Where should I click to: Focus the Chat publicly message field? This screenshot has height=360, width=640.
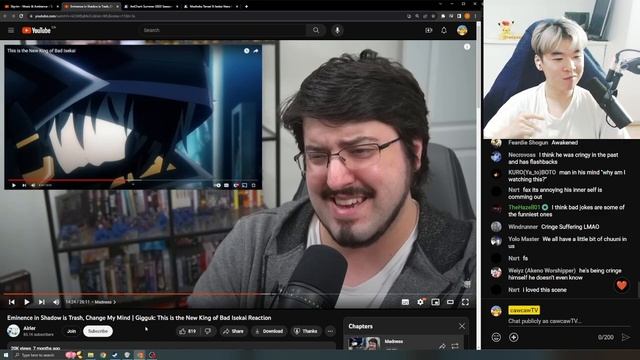pos(569,321)
